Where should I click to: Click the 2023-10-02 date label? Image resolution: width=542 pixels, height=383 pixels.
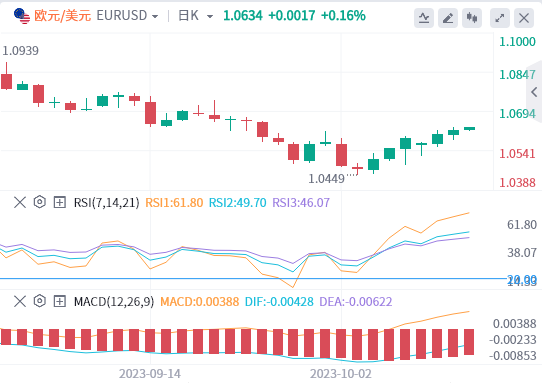point(341,374)
